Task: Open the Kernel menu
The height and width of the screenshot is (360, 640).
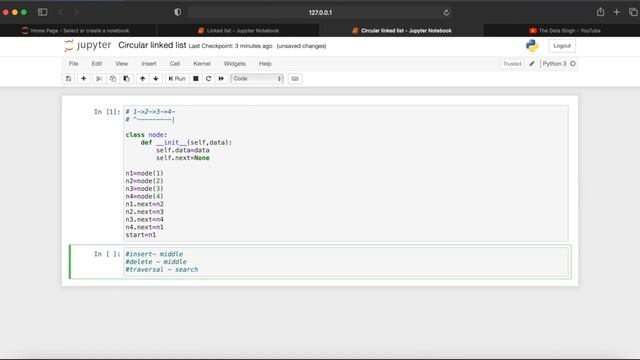Action: coord(202,64)
